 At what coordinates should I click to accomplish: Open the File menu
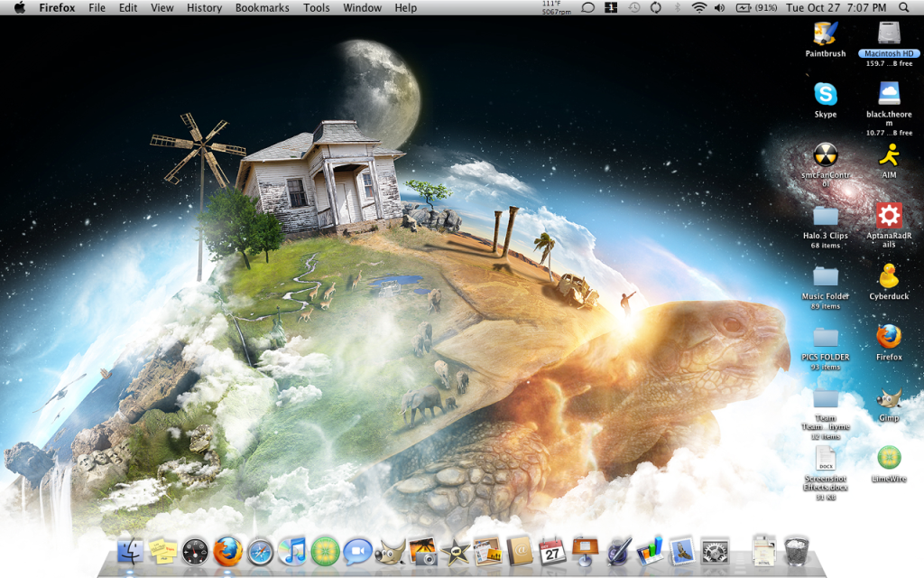[97, 7]
